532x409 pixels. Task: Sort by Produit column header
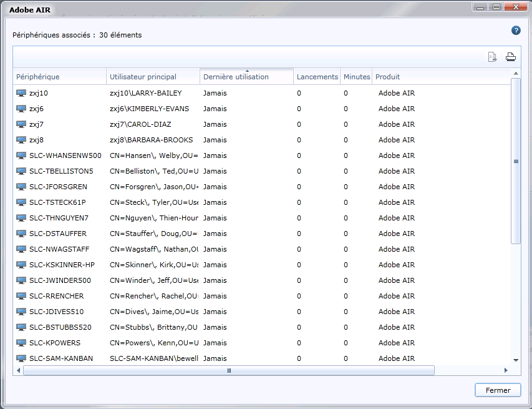(x=442, y=77)
